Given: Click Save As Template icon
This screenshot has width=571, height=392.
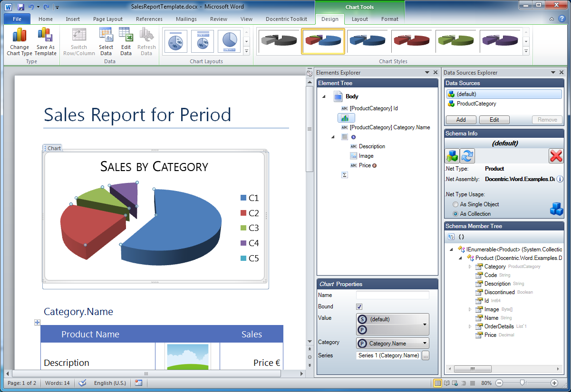Looking at the screenshot, I should coord(46,36).
